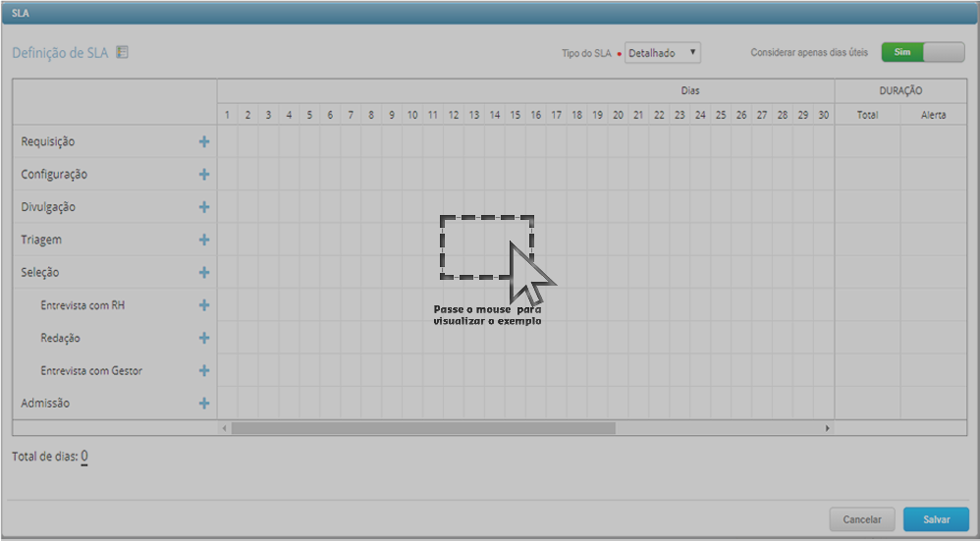Click the Cancelar button
The height and width of the screenshot is (541, 980).
(x=862, y=519)
